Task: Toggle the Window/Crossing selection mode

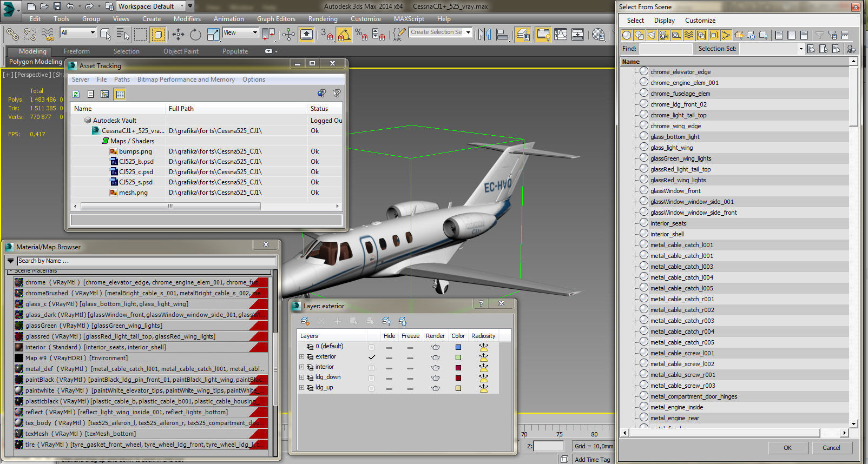Action: [x=158, y=35]
